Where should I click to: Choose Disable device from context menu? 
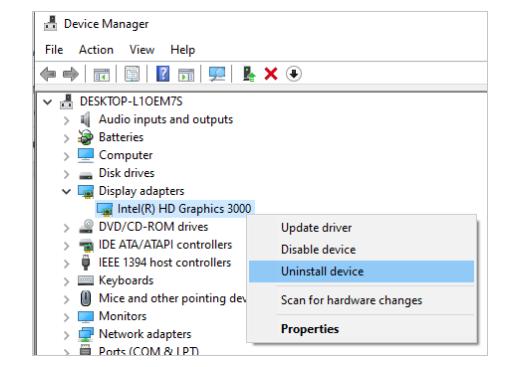point(361,249)
